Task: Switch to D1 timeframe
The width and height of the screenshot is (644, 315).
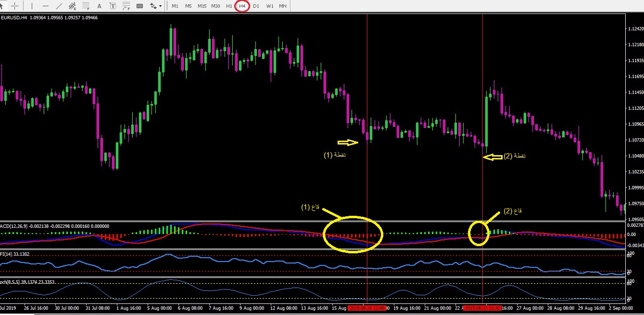Action: [x=256, y=6]
